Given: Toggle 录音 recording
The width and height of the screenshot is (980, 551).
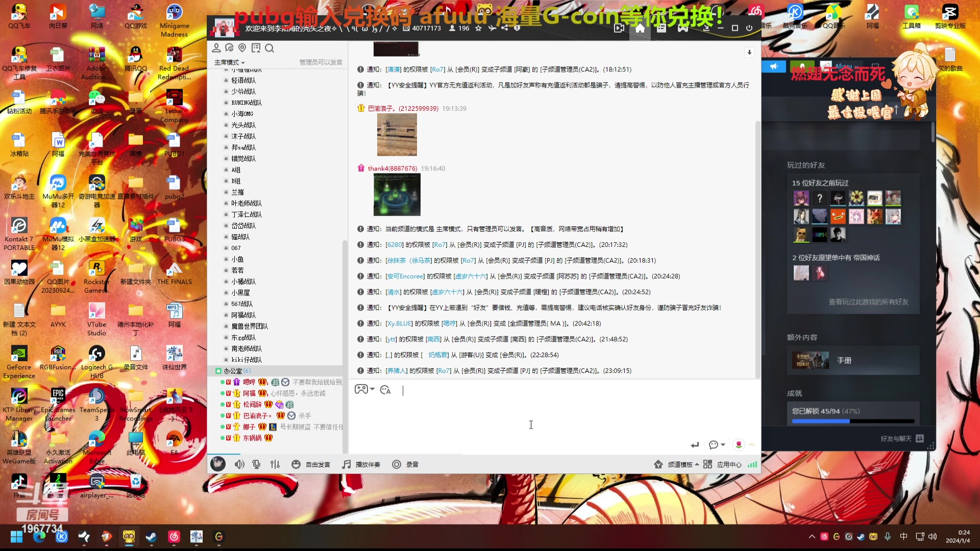Looking at the screenshot, I should coord(405,464).
